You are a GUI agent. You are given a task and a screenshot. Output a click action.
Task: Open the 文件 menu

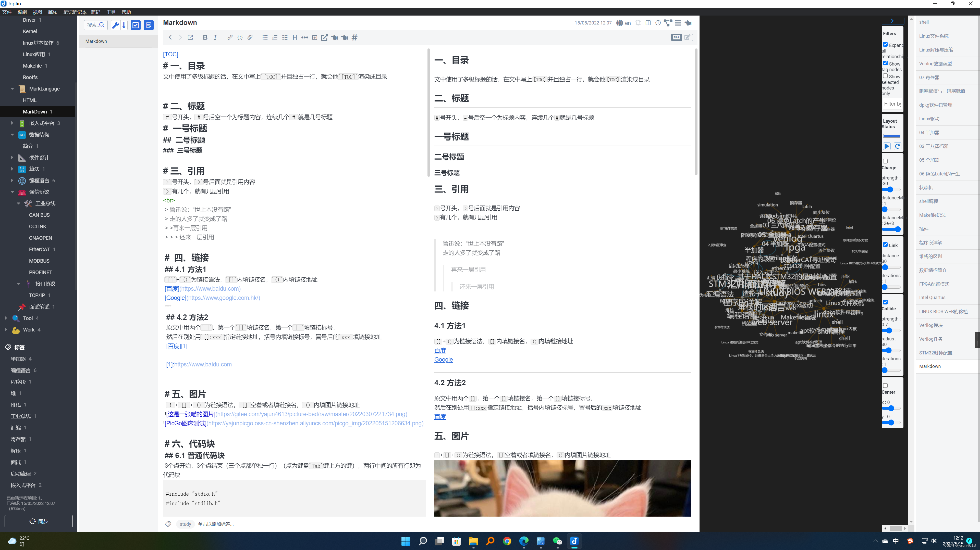point(7,12)
